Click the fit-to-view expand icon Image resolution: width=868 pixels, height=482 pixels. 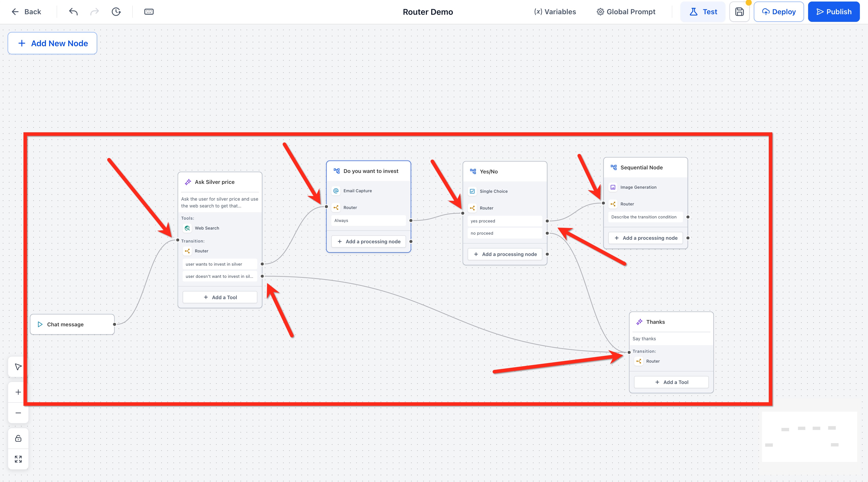click(x=18, y=459)
